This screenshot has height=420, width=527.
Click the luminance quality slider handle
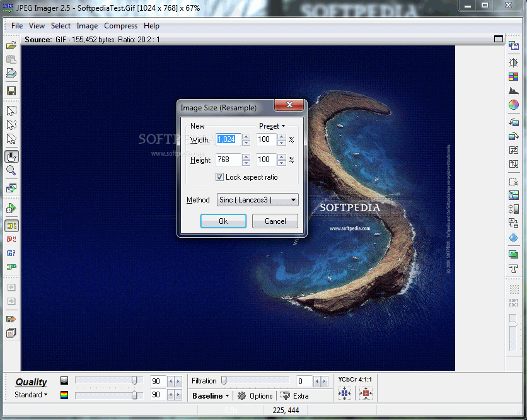pos(134,380)
